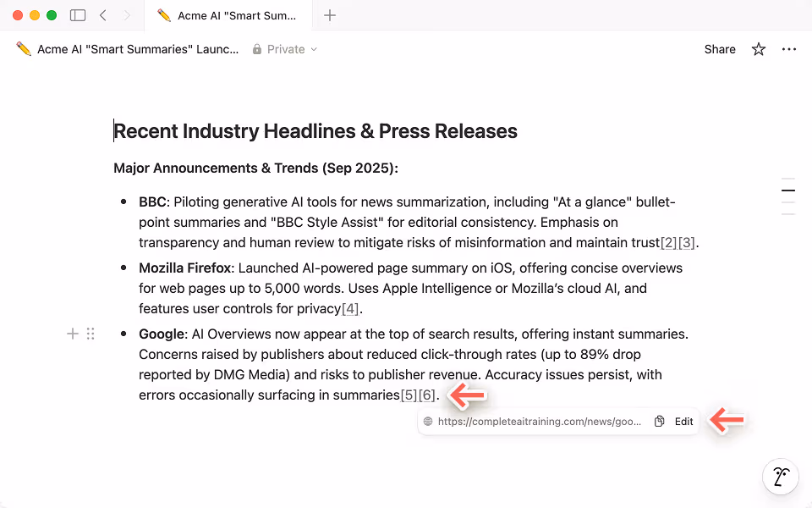Select the Acme AI Smart Summaries tab

point(228,14)
